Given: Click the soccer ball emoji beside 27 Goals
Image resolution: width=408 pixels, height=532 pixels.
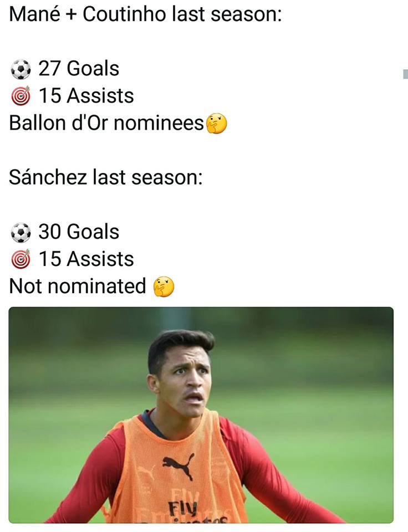Looking at the screenshot, I should click(x=21, y=70).
